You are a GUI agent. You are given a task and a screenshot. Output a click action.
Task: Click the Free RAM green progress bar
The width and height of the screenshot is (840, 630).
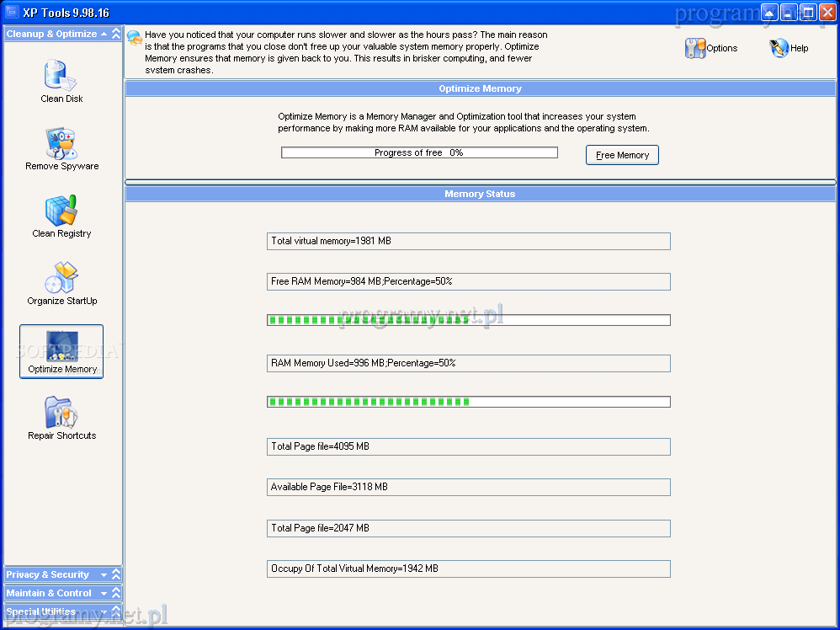[x=468, y=320]
